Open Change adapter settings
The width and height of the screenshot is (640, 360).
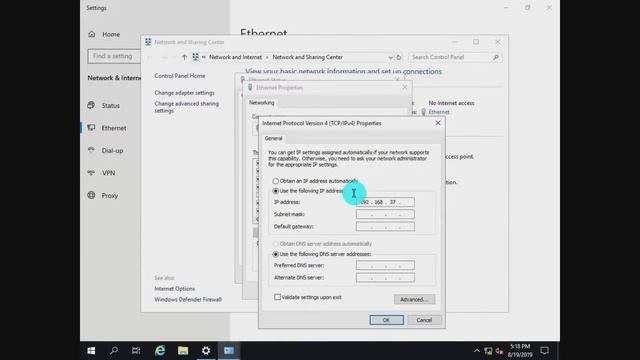[x=184, y=93]
